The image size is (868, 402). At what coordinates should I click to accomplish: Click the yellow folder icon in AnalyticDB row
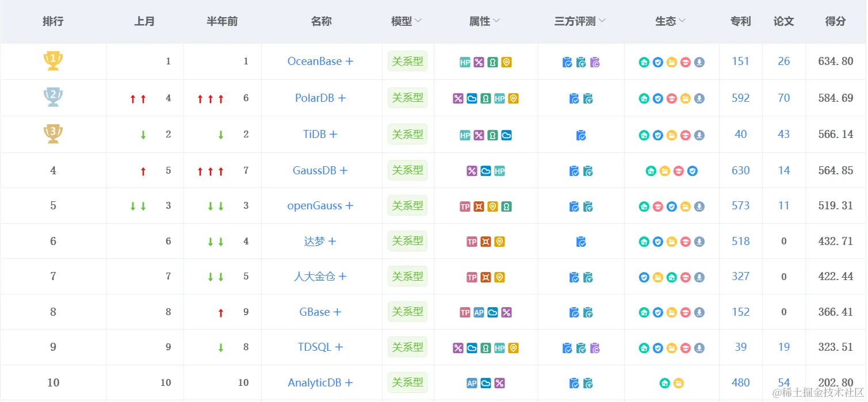click(x=679, y=383)
